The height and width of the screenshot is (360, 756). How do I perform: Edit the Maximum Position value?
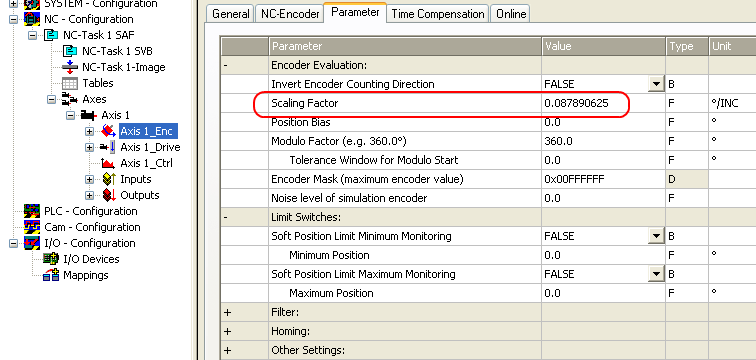603,293
